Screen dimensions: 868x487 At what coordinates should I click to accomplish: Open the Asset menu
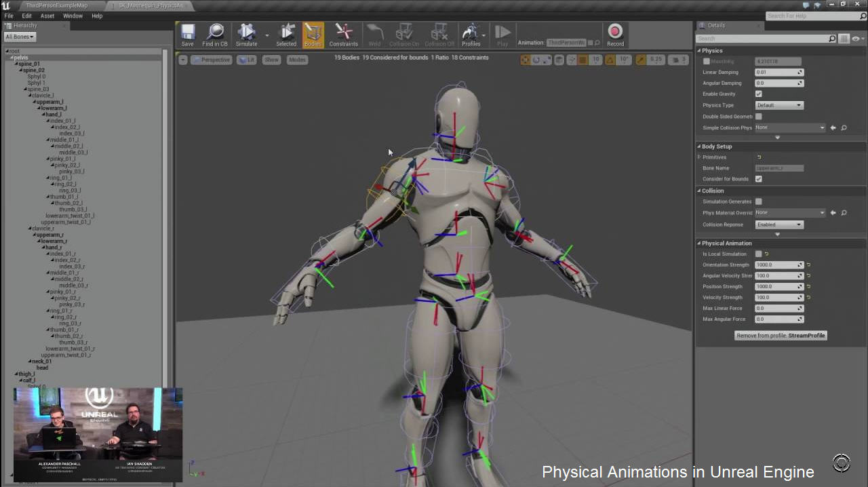pyautogui.click(x=47, y=16)
